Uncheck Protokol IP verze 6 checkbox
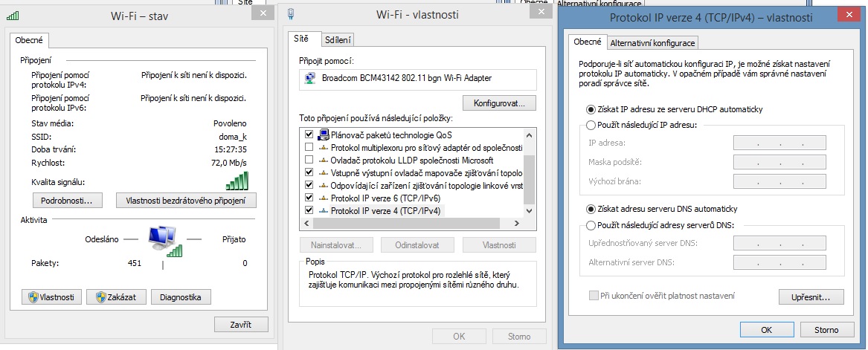 (x=309, y=198)
